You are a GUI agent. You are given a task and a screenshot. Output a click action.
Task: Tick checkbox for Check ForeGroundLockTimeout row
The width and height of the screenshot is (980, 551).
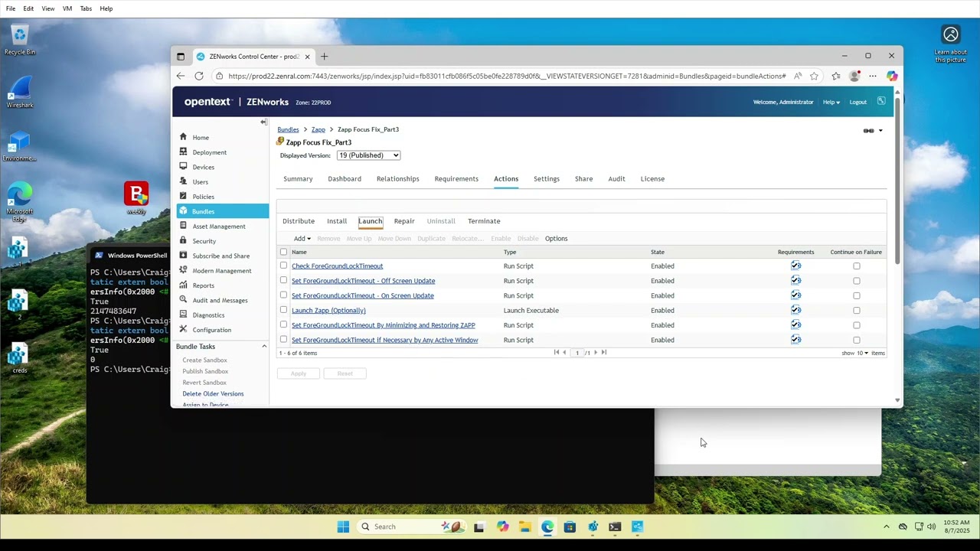pyautogui.click(x=283, y=266)
